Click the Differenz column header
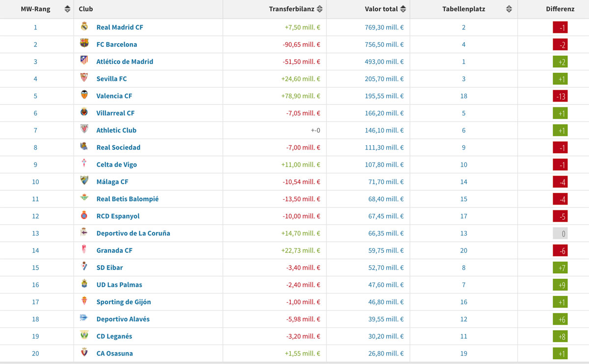 click(x=560, y=9)
